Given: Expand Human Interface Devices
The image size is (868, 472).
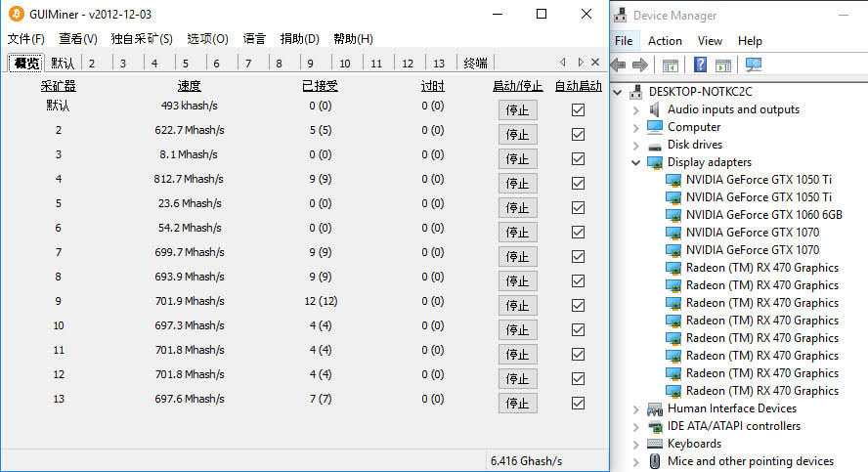Looking at the screenshot, I should (x=636, y=408).
